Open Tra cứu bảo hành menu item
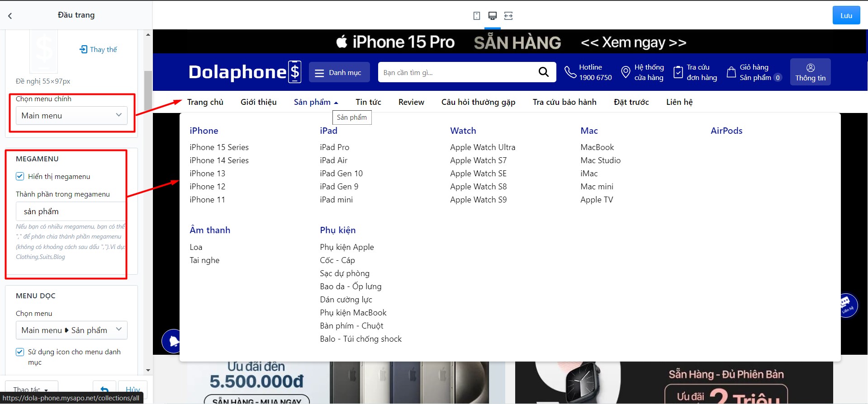The height and width of the screenshot is (404, 868). 564,102
